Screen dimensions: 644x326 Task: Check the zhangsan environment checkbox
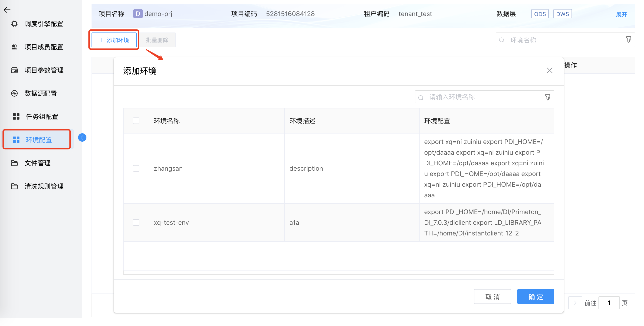click(x=136, y=168)
